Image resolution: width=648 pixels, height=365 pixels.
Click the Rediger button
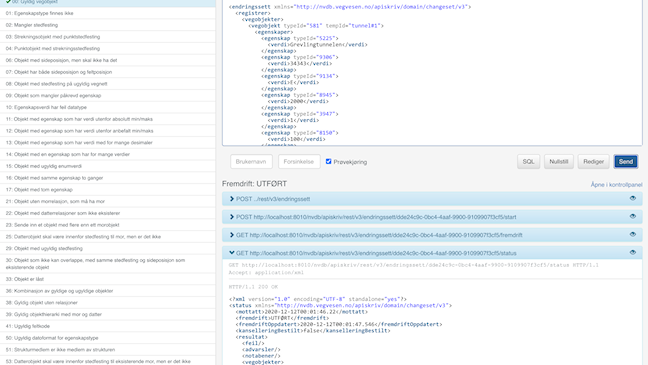[x=593, y=162]
